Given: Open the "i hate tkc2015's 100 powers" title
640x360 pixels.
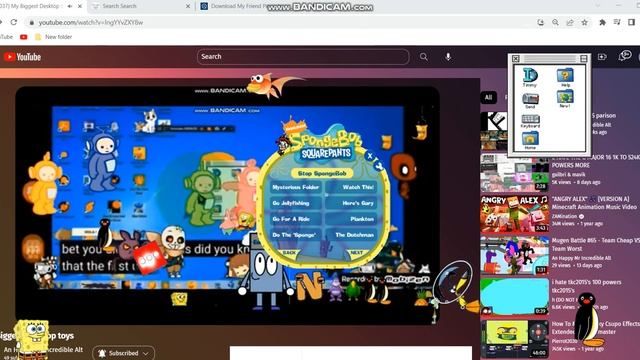Looking at the screenshot, I should (587, 286).
